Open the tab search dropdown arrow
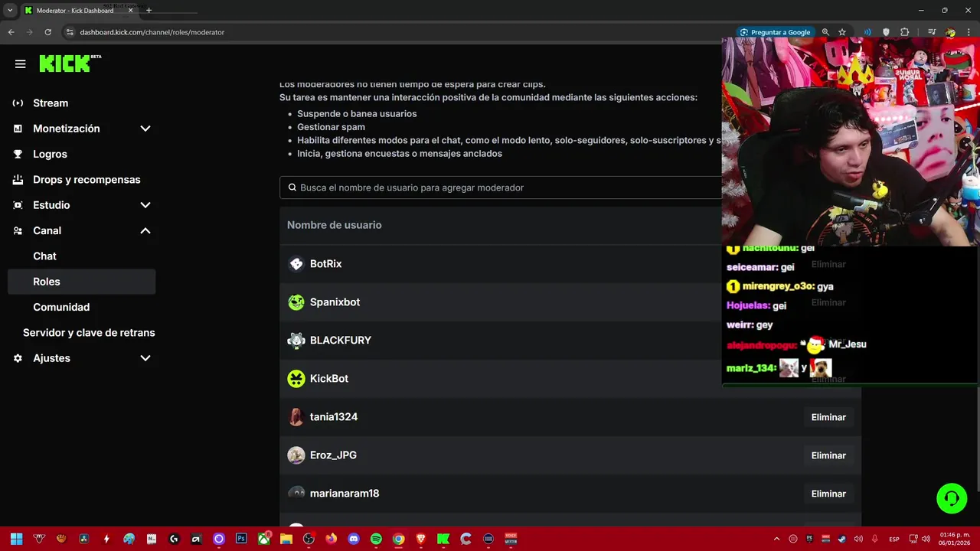The image size is (980, 551). (x=10, y=11)
